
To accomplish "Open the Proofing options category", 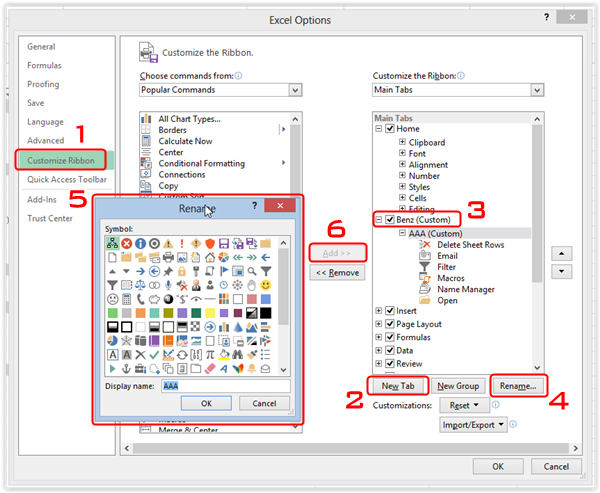I will point(43,84).
